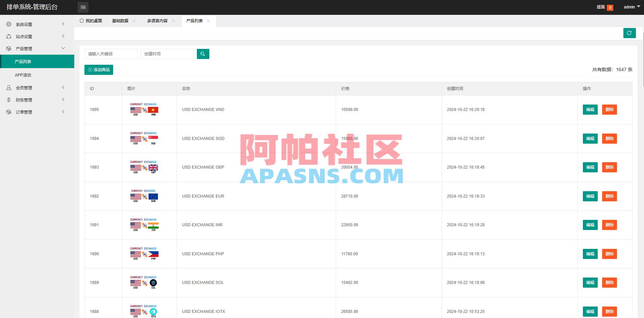Click the 订单管理 order management icon

(x=9, y=112)
